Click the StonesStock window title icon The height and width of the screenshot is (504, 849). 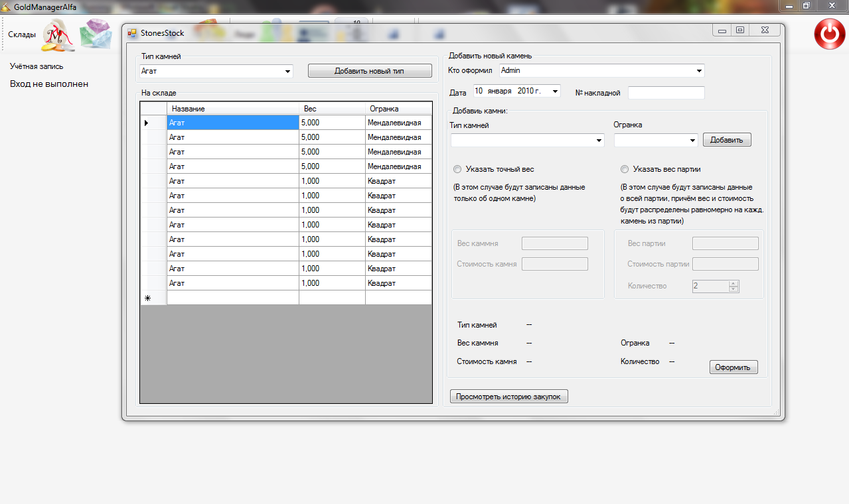(132, 32)
